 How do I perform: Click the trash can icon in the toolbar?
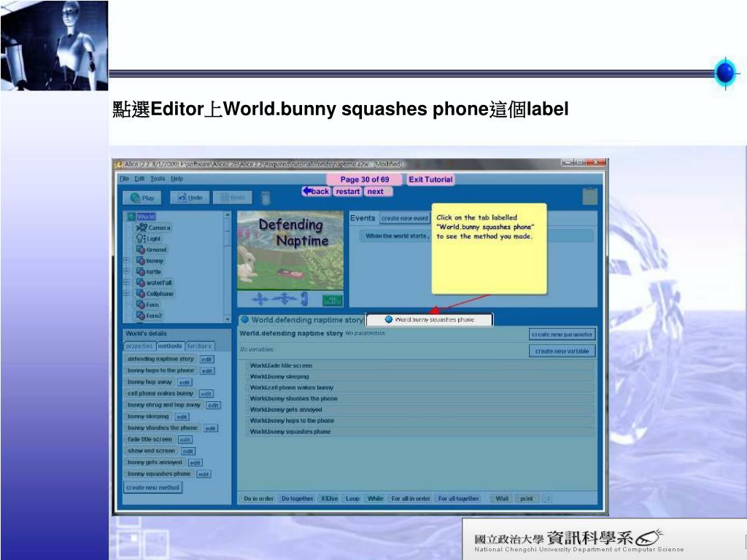click(266, 198)
